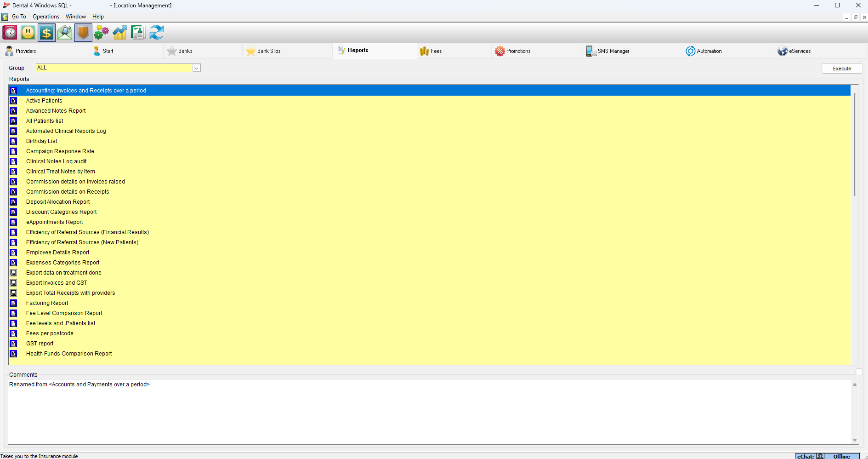Switch to the SMS Manager tab
This screenshot has height=459, width=868.
click(x=613, y=51)
